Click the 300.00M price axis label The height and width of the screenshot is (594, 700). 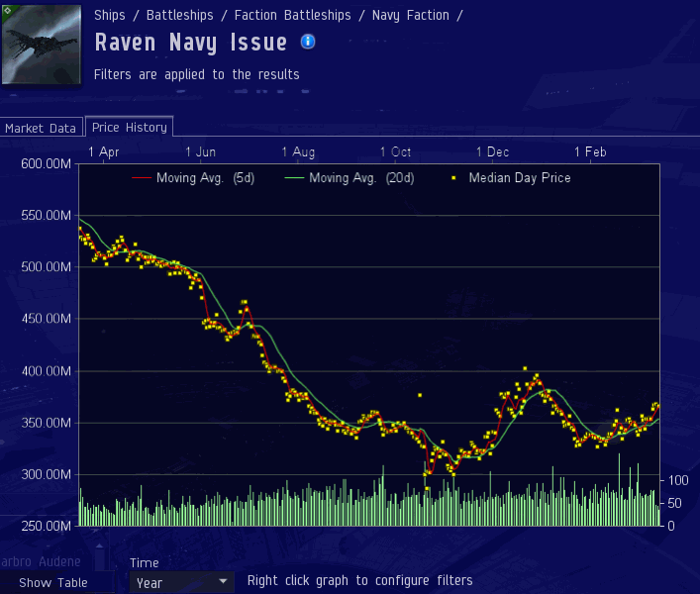tap(46, 474)
